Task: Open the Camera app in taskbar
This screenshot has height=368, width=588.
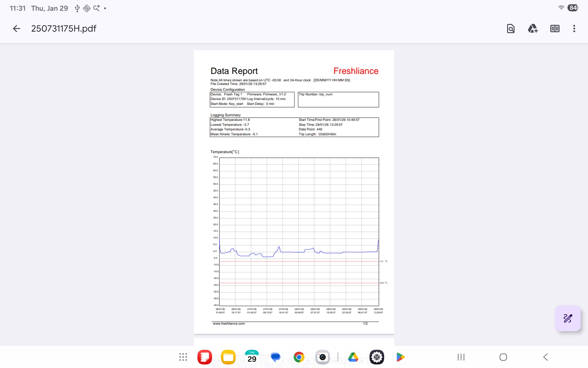Action: (x=322, y=357)
